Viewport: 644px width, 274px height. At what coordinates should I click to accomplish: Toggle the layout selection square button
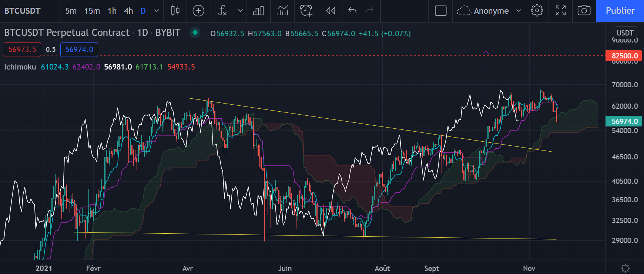(440, 11)
